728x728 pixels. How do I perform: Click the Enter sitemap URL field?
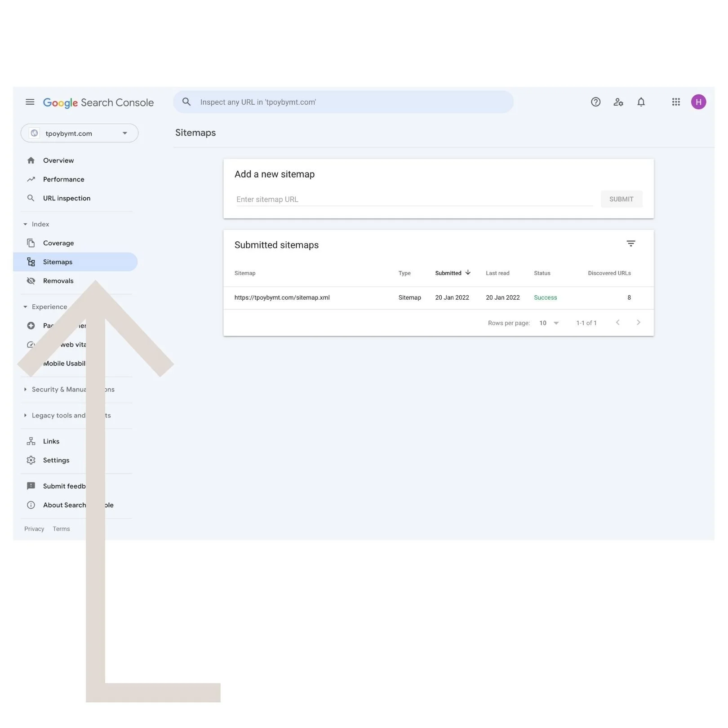(x=414, y=199)
